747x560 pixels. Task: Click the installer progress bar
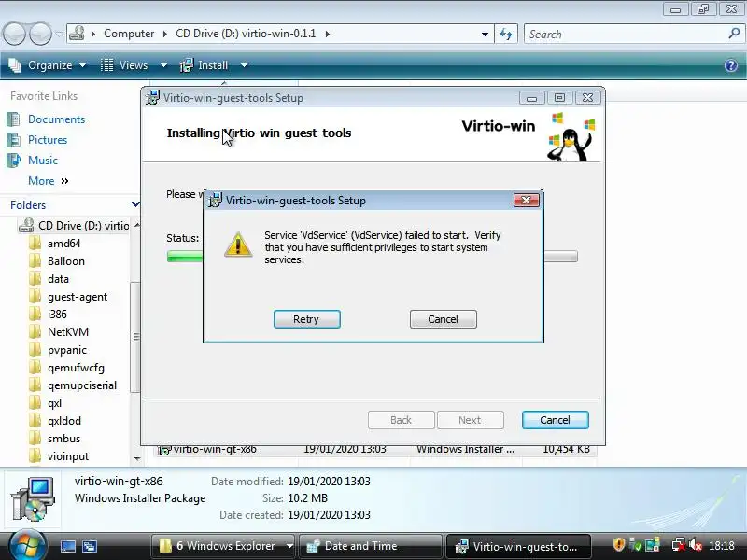click(x=372, y=257)
